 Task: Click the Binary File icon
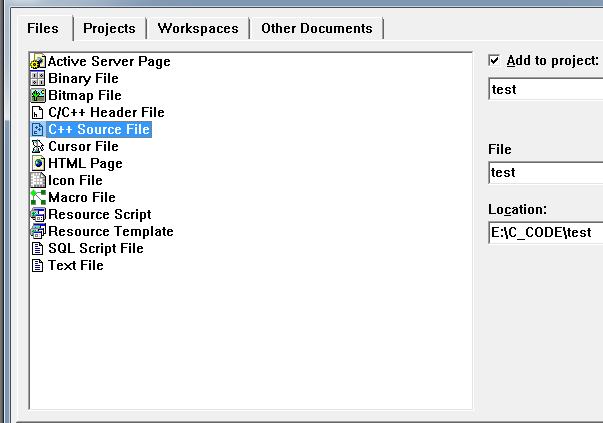pos(39,79)
